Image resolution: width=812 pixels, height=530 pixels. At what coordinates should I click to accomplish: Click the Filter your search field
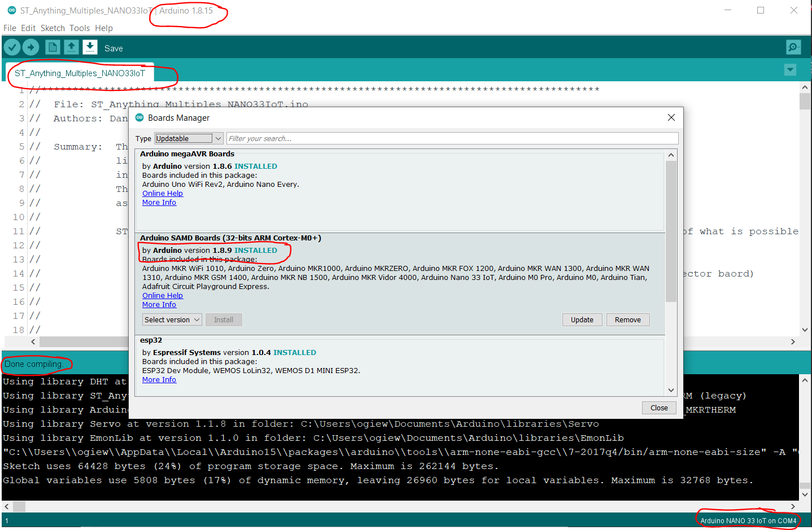click(x=452, y=138)
